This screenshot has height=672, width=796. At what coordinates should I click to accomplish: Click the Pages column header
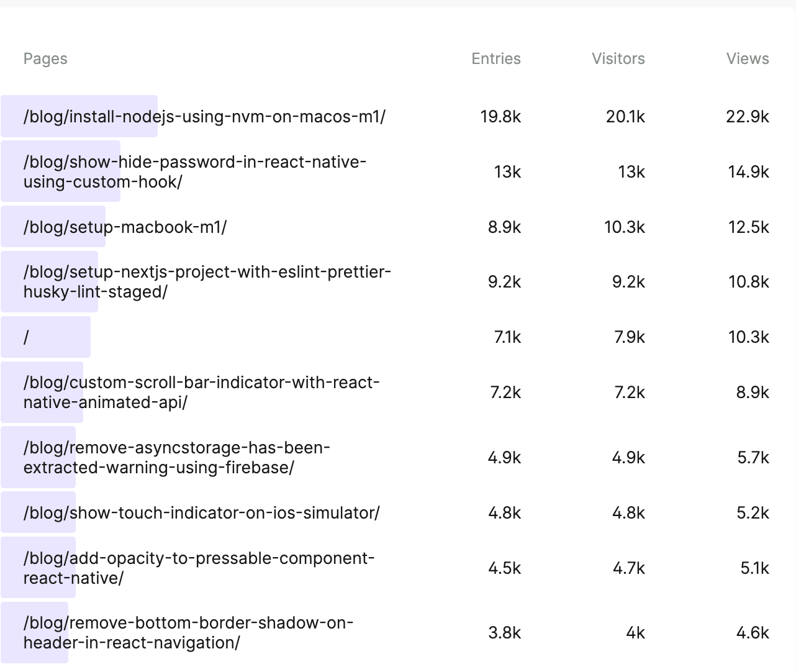point(45,58)
